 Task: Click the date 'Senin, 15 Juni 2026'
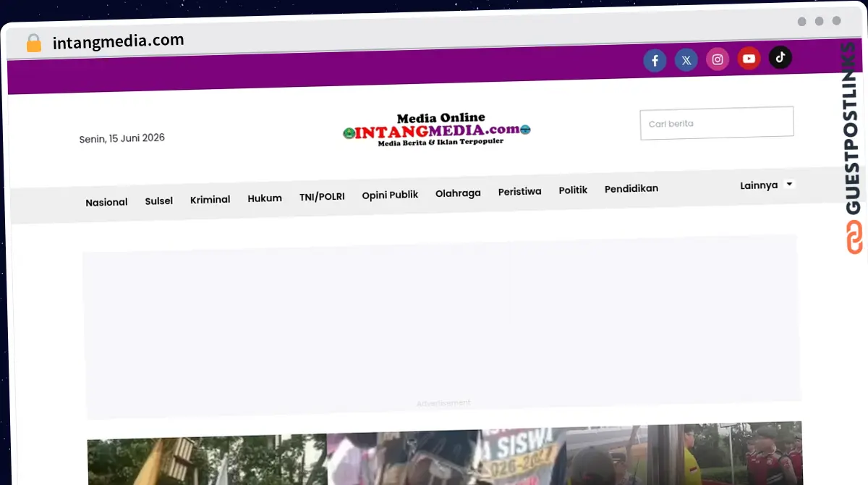[x=122, y=138]
